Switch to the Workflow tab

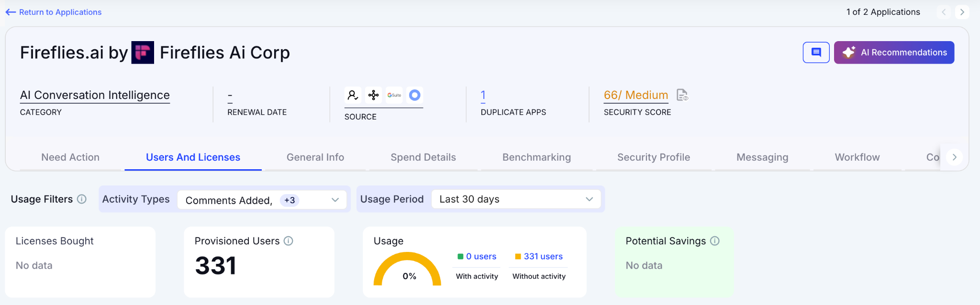point(857,157)
